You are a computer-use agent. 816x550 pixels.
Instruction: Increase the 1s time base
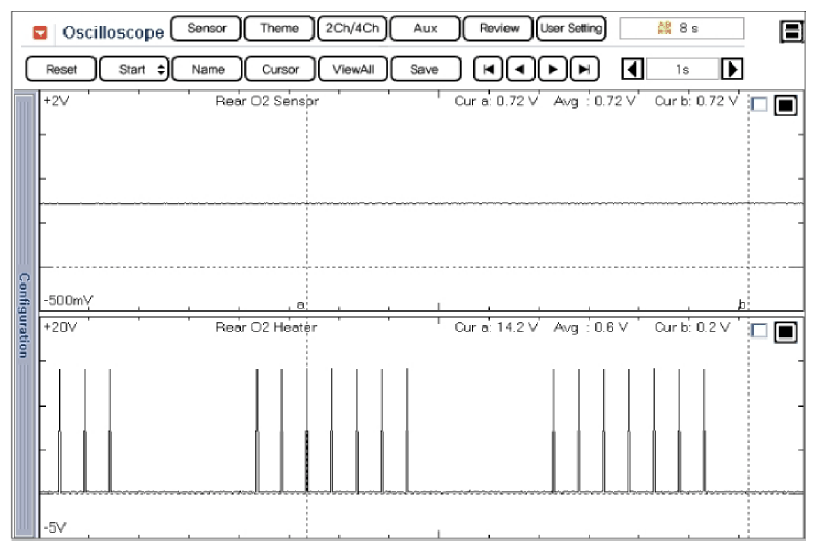[734, 69]
